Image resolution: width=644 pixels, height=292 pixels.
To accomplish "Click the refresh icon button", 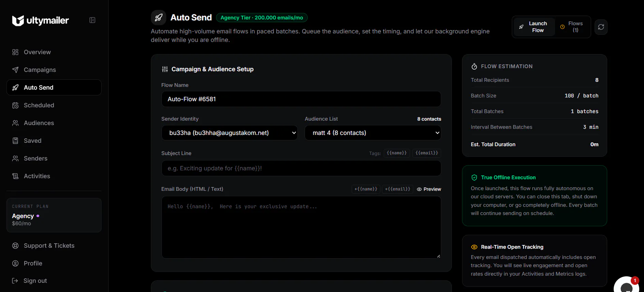I will tap(601, 27).
